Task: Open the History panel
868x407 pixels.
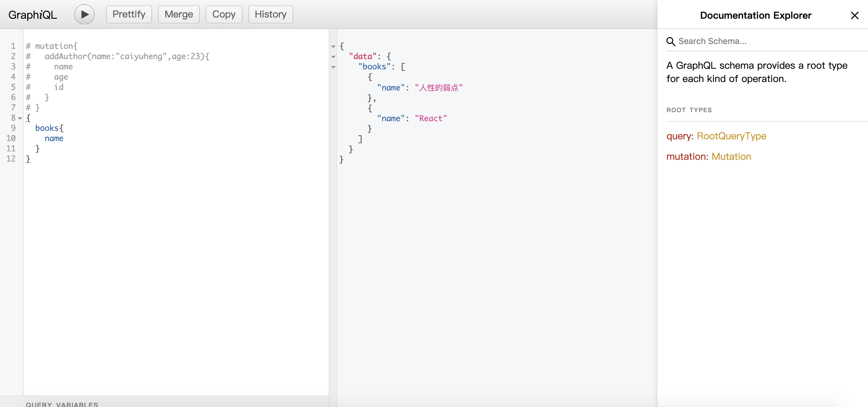Action: coord(270,14)
